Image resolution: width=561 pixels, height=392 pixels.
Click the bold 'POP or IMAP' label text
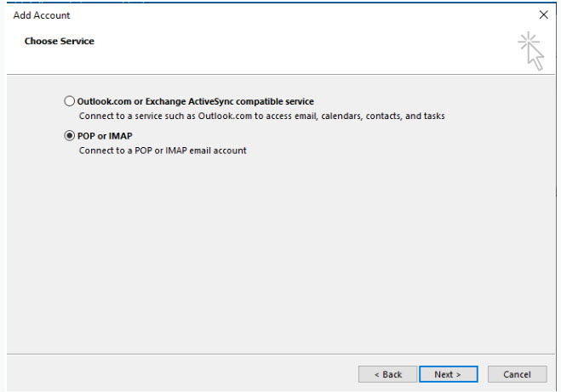click(x=106, y=135)
